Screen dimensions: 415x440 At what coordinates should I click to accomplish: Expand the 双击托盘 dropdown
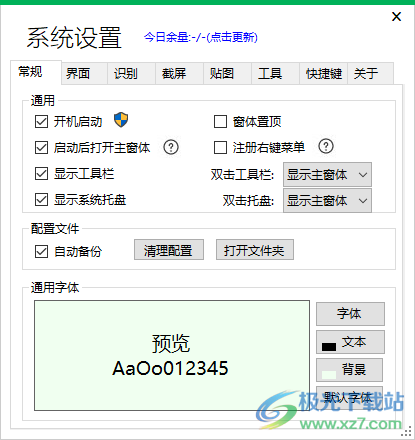click(327, 200)
